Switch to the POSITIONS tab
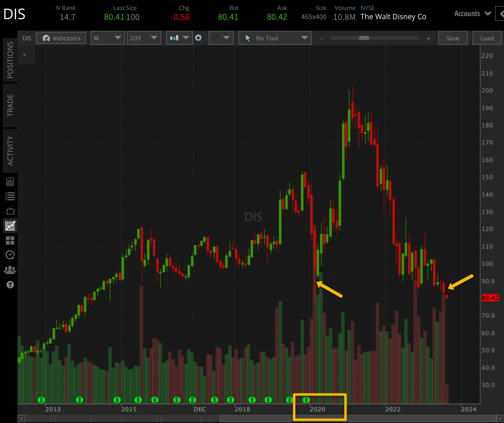The height and width of the screenshot is (423, 504). pyautogui.click(x=10, y=60)
